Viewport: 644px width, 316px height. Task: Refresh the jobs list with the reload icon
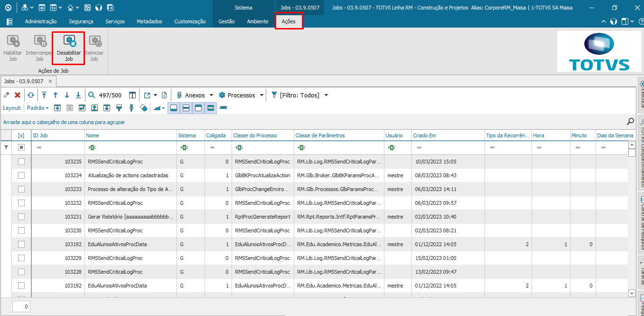[x=31, y=95]
